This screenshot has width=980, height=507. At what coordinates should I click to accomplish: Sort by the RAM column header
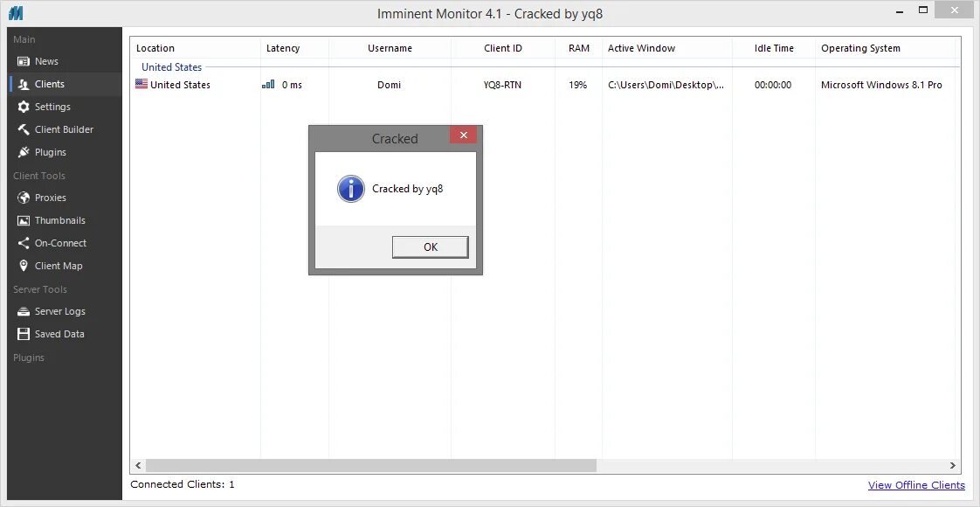[x=579, y=48]
